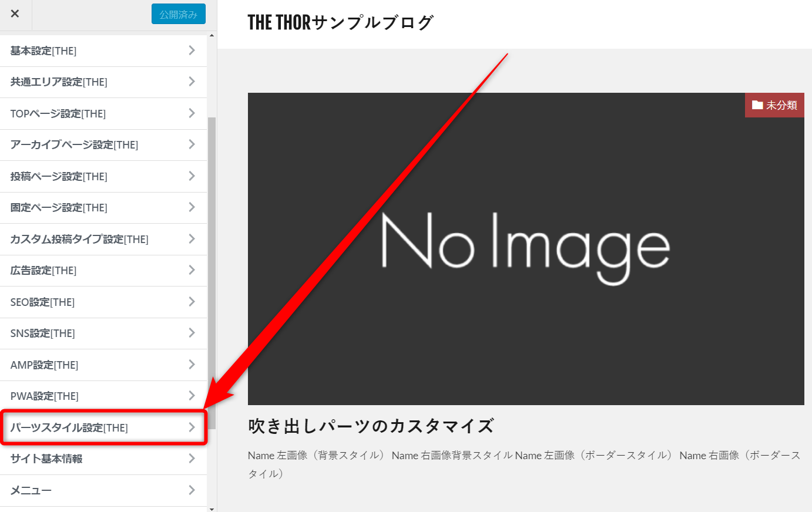Open 投稿ページ設定[THE] section

(x=103, y=176)
